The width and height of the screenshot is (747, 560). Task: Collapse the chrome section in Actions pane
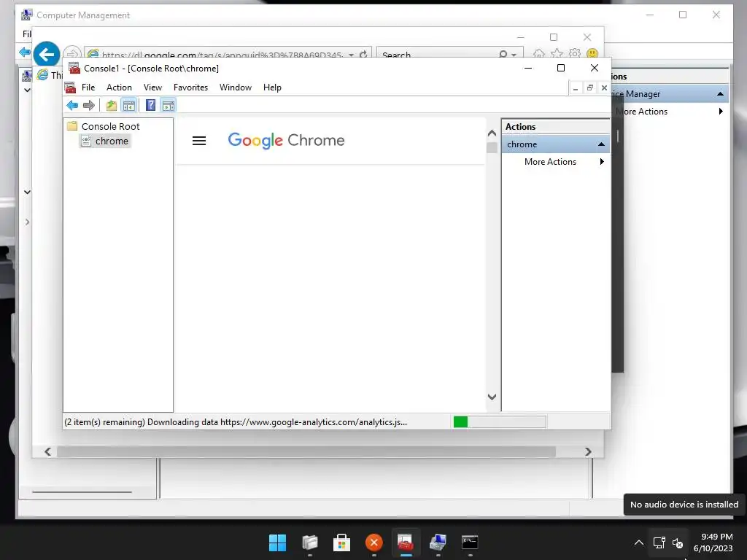(601, 144)
